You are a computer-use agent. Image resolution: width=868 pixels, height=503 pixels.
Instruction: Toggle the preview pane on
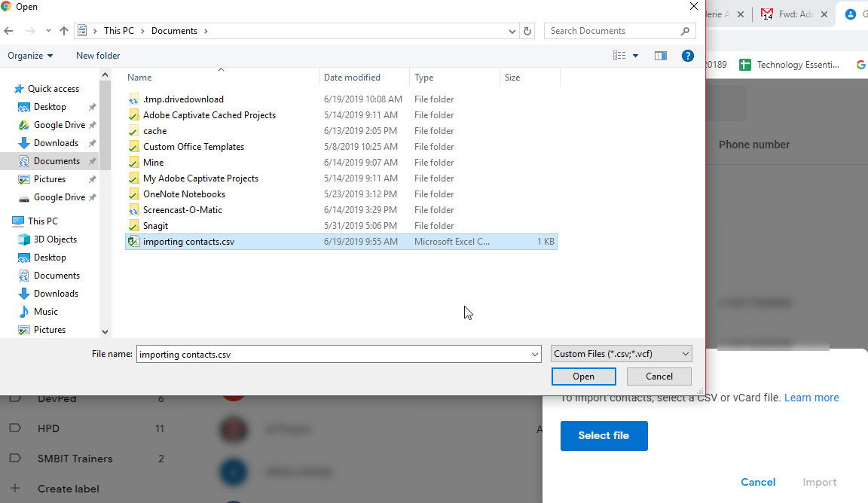pyautogui.click(x=661, y=55)
